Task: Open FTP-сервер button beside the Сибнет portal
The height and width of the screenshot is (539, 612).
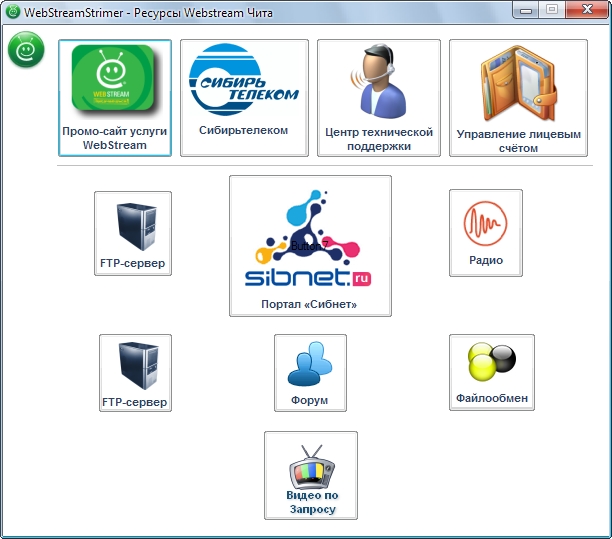Action: tap(133, 233)
